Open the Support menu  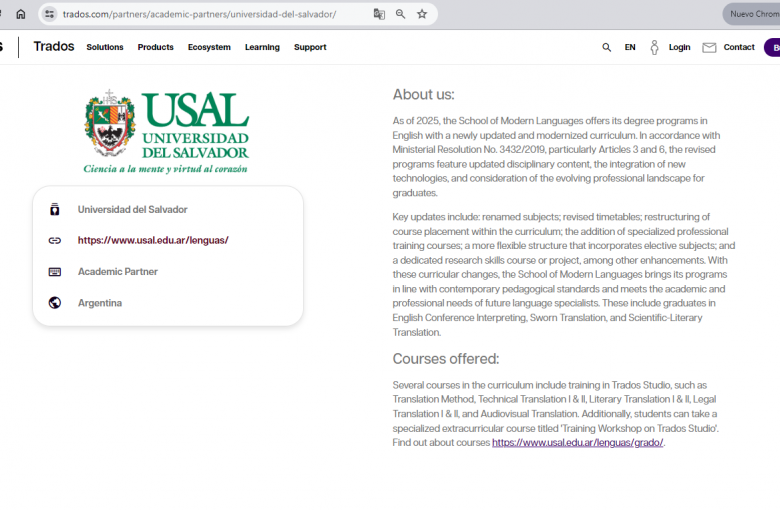(310, 47)
